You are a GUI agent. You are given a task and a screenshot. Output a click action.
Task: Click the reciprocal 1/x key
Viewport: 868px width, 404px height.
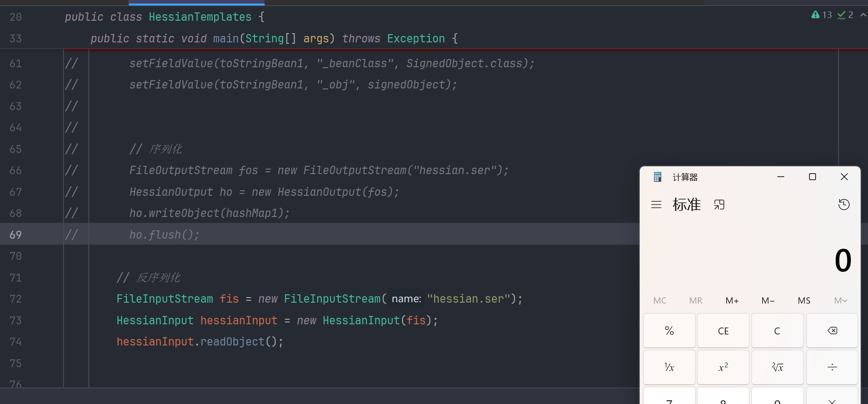coord(669,367)
